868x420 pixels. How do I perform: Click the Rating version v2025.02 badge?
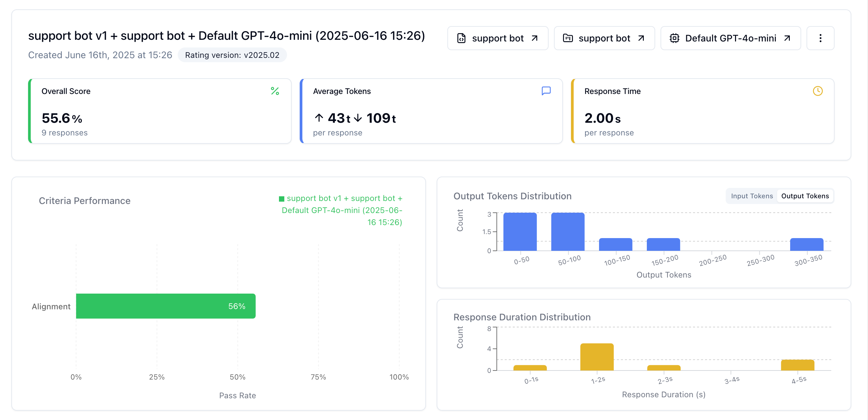coord(232,55)
